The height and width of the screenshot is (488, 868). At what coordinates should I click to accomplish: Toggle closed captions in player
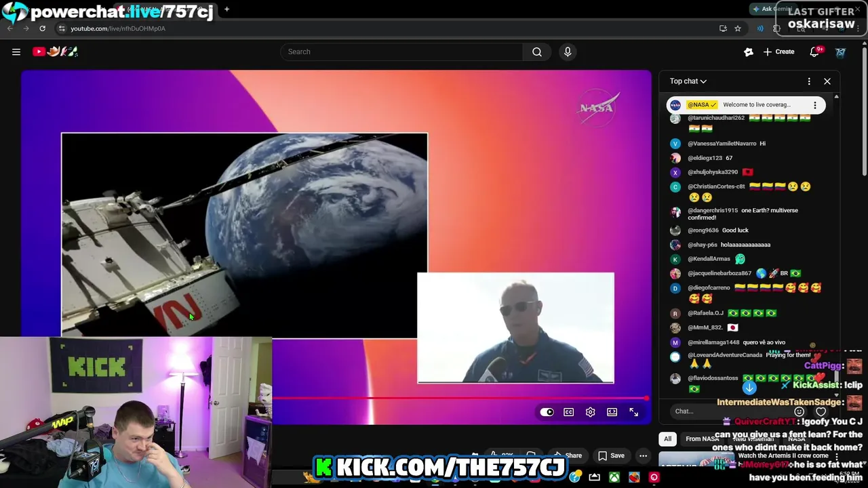pyautogui.click(x=568, y=412)
